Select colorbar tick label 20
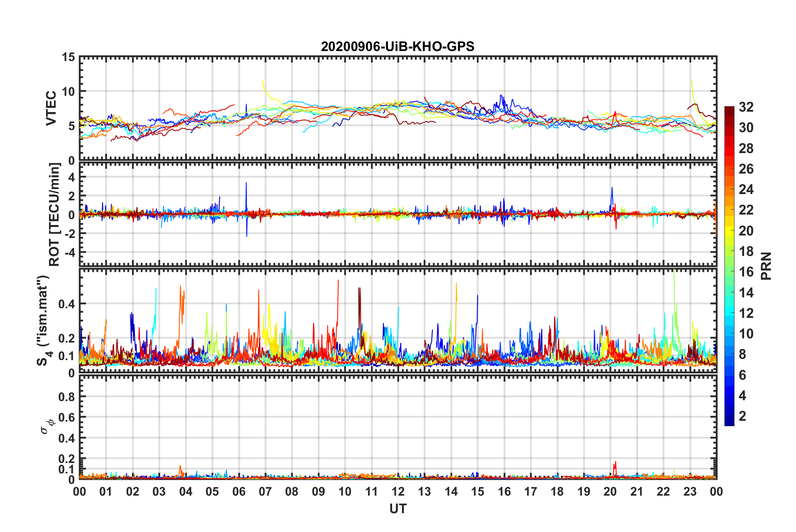The image size is (796, 532). tap(746, 231)
